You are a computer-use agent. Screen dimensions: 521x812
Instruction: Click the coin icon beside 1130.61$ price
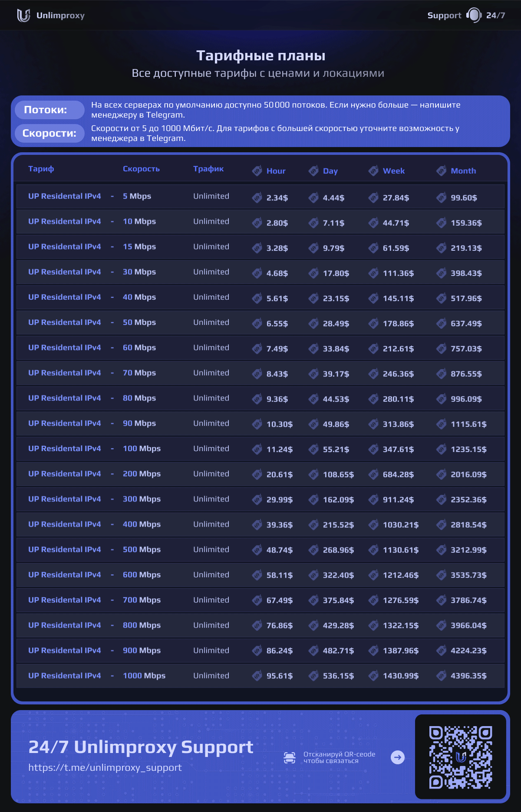[x=373, y=550]
